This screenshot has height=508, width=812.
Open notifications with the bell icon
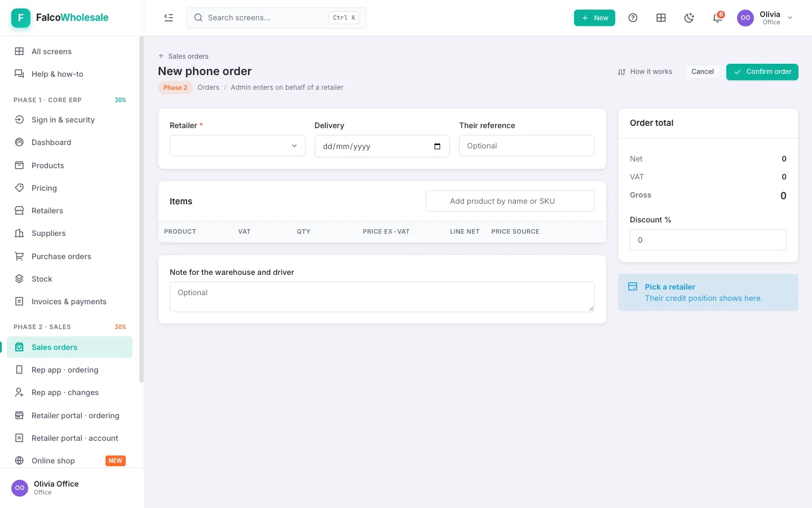pyautogui.click(x=717, y=18)
